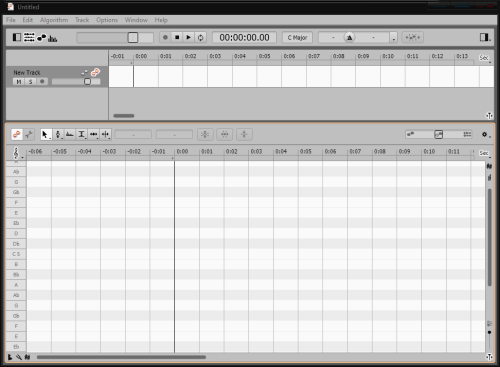Click the Untitled window app icon

[10, 7]
